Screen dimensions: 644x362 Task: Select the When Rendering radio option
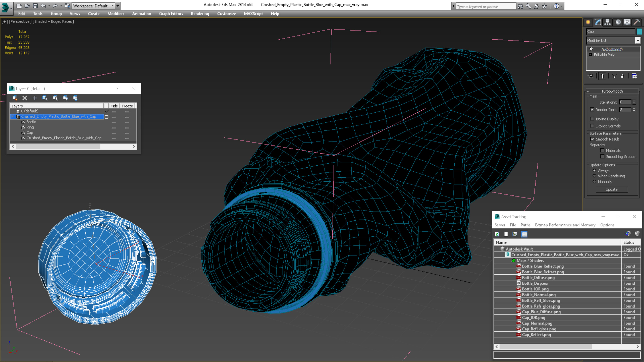tap(594, 176)
